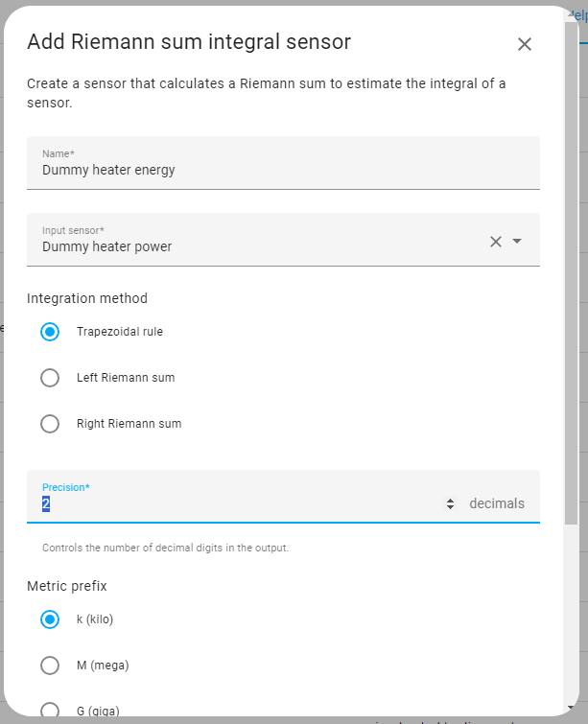Image resolution: width=588 pixels, height=724 pixels.
Task: Select the Trapezoidal rule radio button
Action: pos(50,332)
